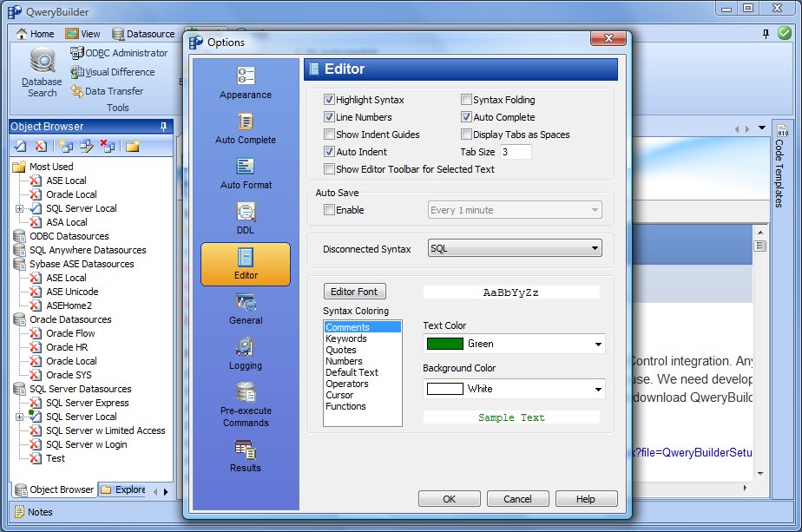
Task: Click the Cancel button
Action: coord(517,499)
